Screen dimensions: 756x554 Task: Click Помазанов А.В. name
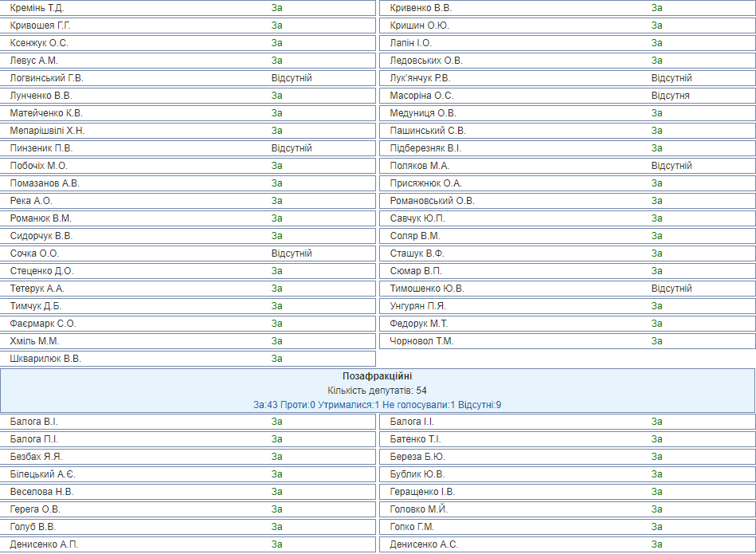45,183
